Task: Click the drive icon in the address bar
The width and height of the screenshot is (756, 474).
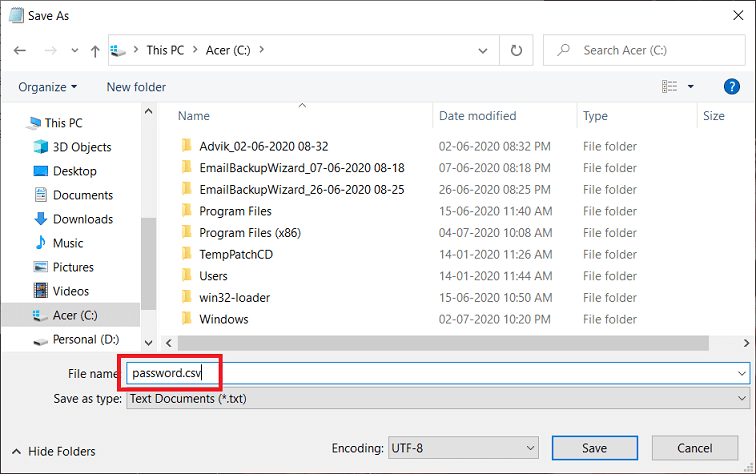Action: tap(118, 50)
